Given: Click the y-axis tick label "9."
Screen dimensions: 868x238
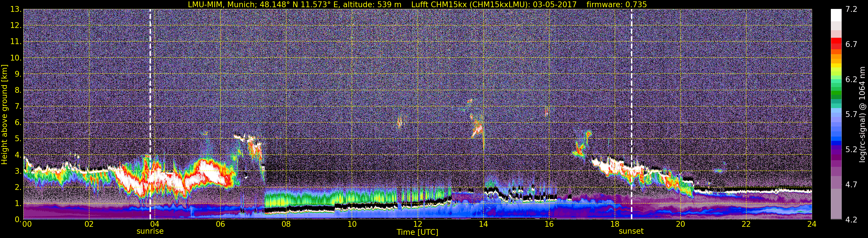Looking at the screenshot, I should (x=18, y=74).
